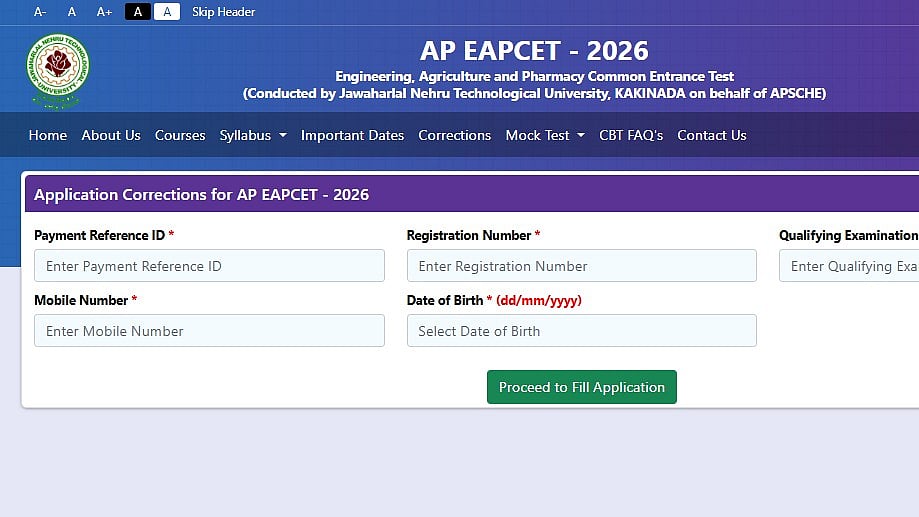Go to About Us menu item
This screenshot has width=919, height=517.
[x=111, y=135]
